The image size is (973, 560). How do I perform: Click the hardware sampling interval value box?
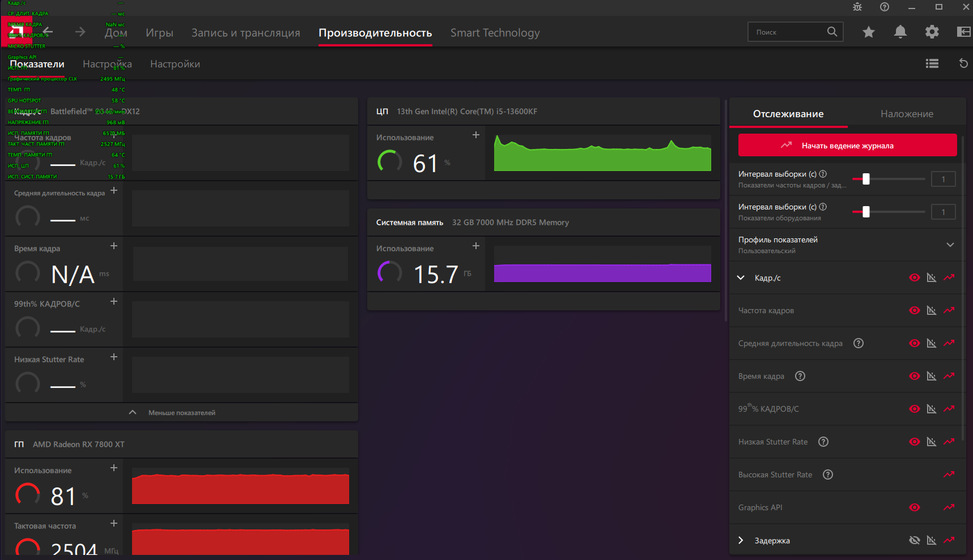(x=943, y=212)
